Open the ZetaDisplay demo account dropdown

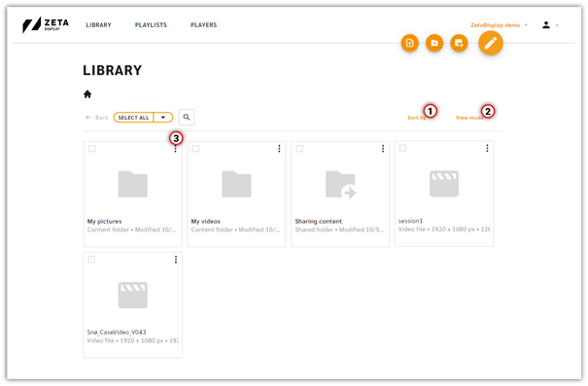click(499, 25)
